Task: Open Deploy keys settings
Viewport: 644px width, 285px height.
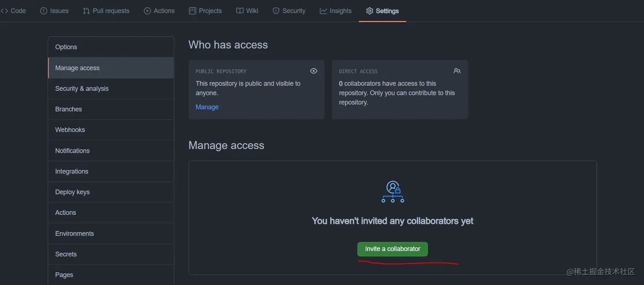Action: coord(111,192)
